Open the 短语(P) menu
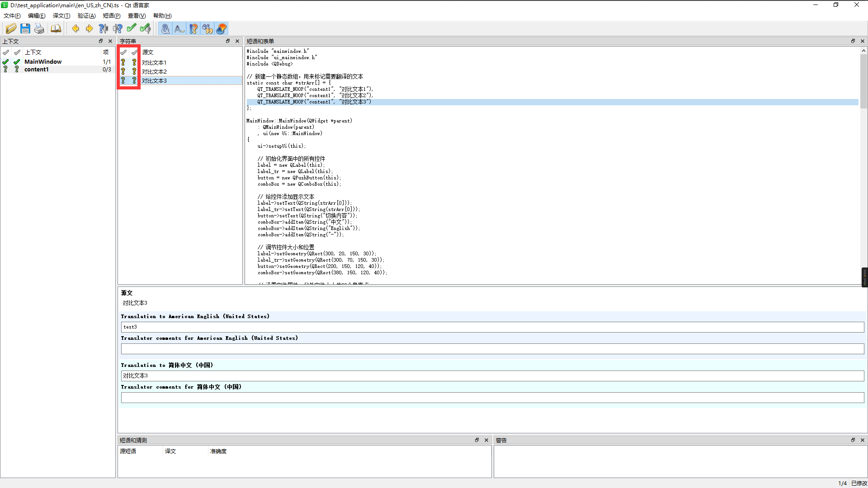The height and width of the screenshot is (488, 868). coord(112,16)
